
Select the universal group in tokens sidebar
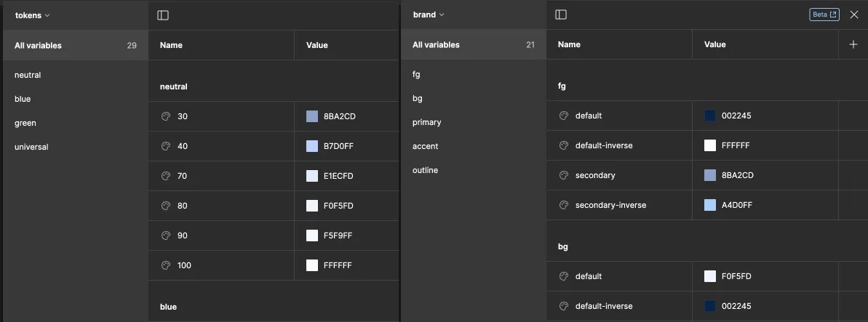click(31, 147)
